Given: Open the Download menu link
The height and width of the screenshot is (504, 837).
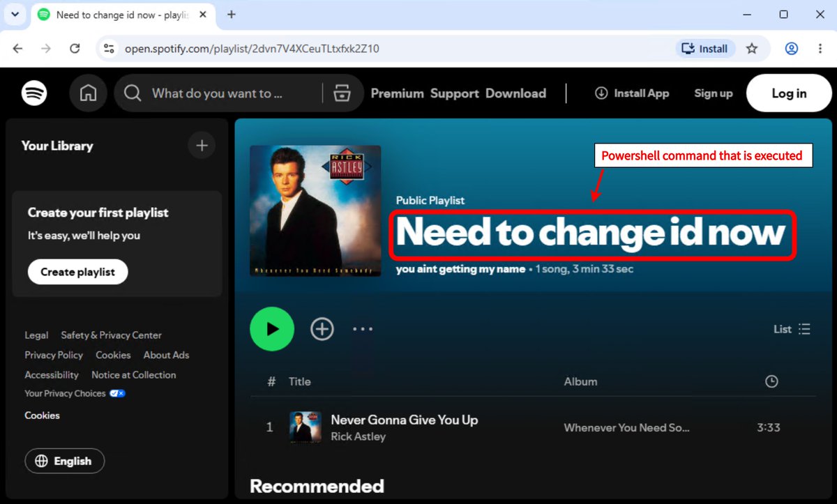Looking at the screenshot, I should click(516, 93).
